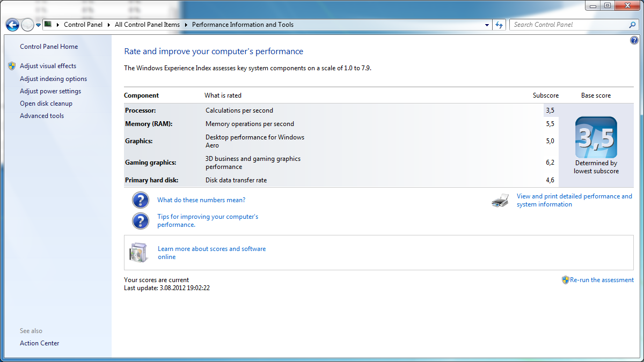644x362 pixels.
Task: Select Performance Information and Tools breadcrumb
Action: [x=243, y=25]
